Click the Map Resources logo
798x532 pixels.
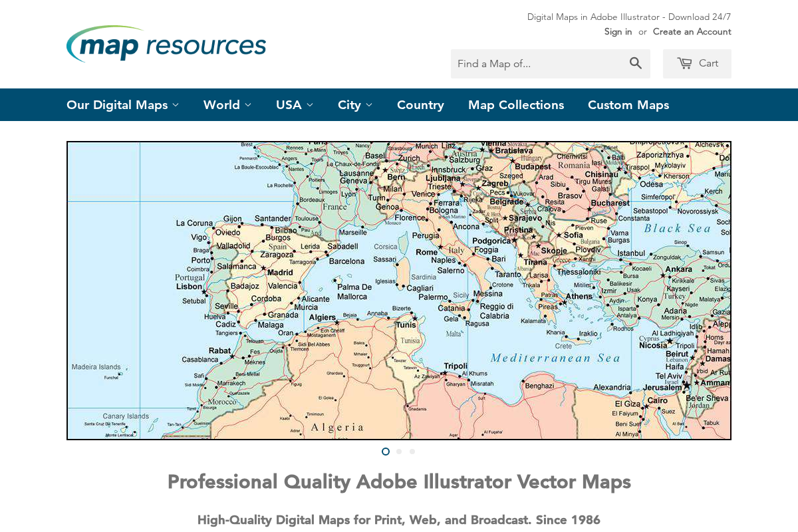166,44
